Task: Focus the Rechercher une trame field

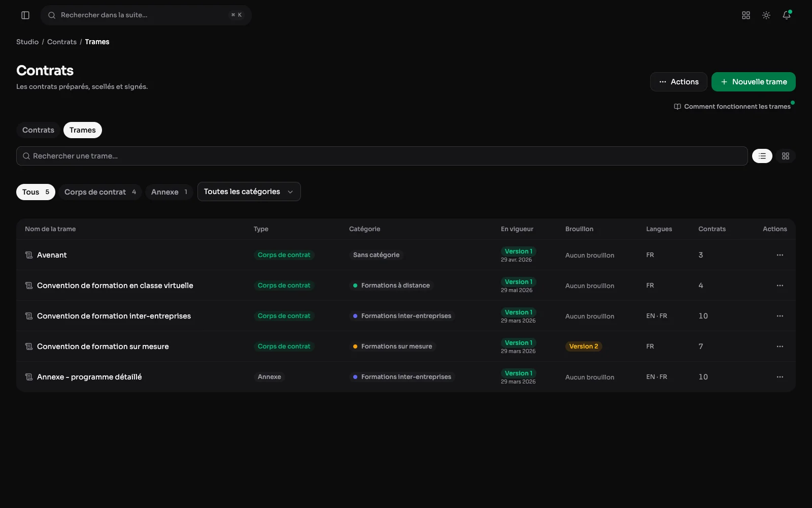Action: click(382, 156)
